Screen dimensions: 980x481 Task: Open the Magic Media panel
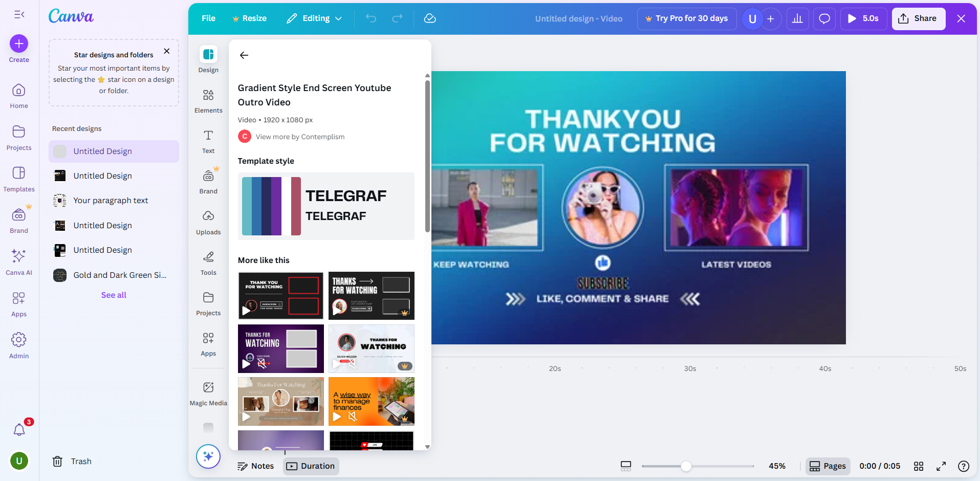(208, 393)
